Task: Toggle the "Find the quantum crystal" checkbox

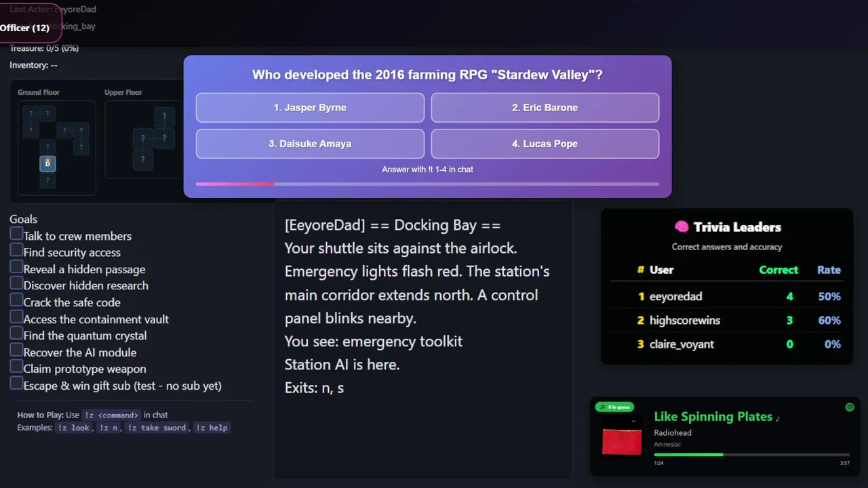Action: click(16, 333)
